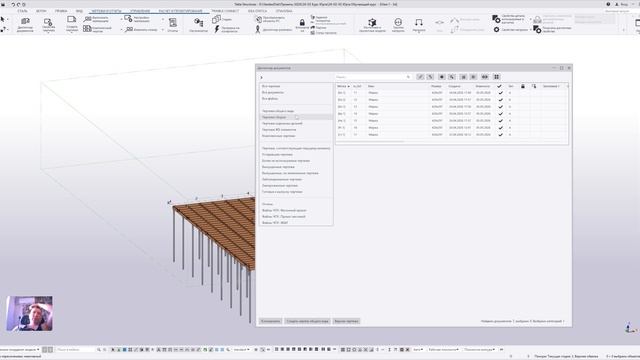The width and height of the screenshot is (640, 360).
Task: Open the СТАЛЬ ribbon tab
Action: click(x=22, y=11)
